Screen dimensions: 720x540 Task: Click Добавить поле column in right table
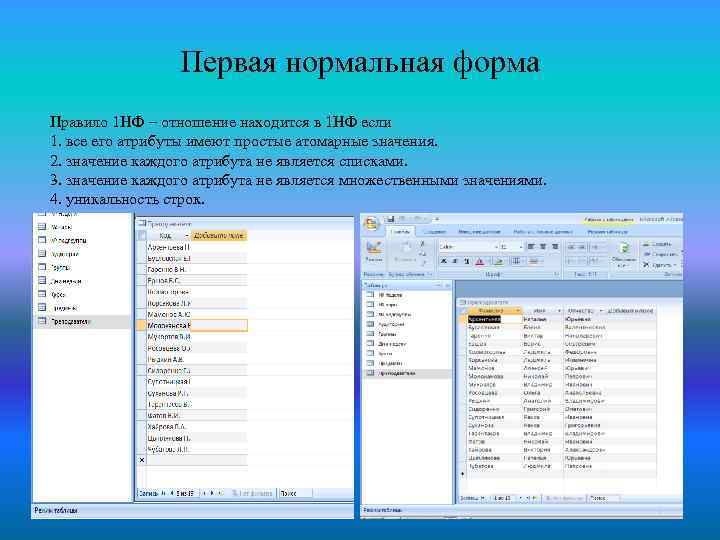[x=630, y=311]
